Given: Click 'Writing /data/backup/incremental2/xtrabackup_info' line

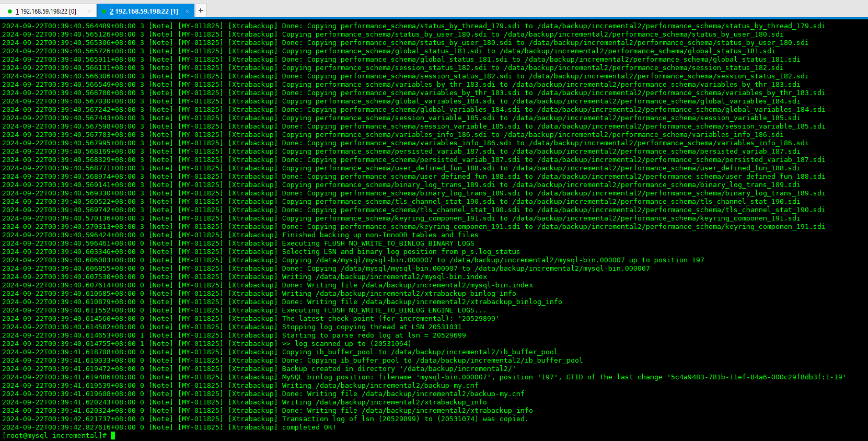Looking at the screenshot, I should [x=245, y=402].
